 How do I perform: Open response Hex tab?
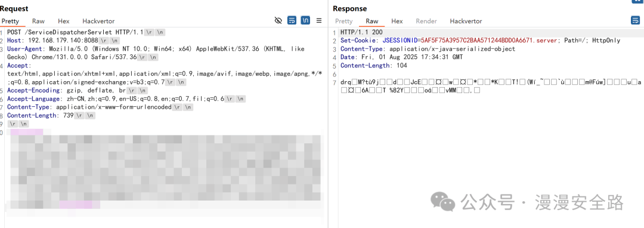[397, 21]
